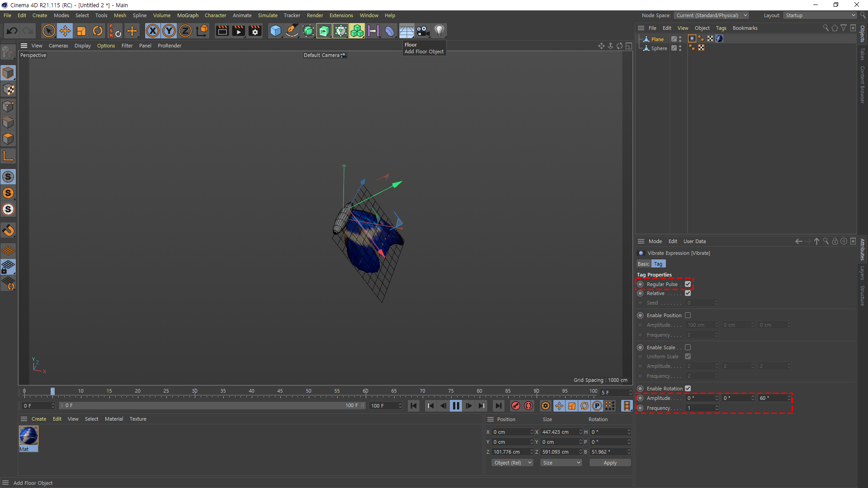868x488 pixels.
Task: Click the Floor object icon
Action: tap(406, 31)
